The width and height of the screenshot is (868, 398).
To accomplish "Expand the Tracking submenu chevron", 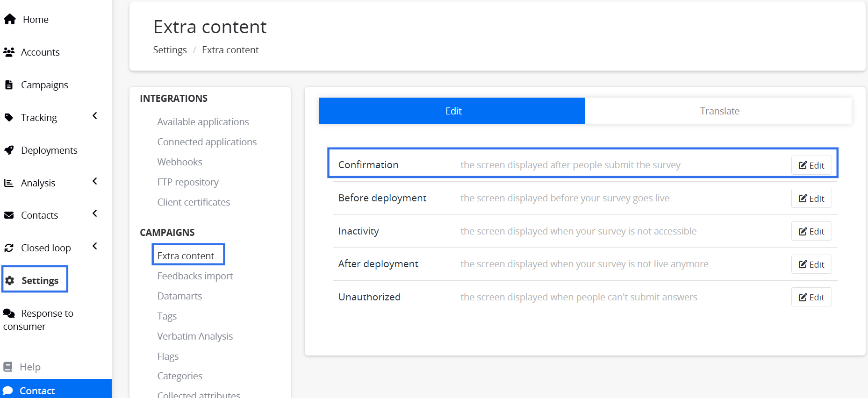I will (95, 116).
